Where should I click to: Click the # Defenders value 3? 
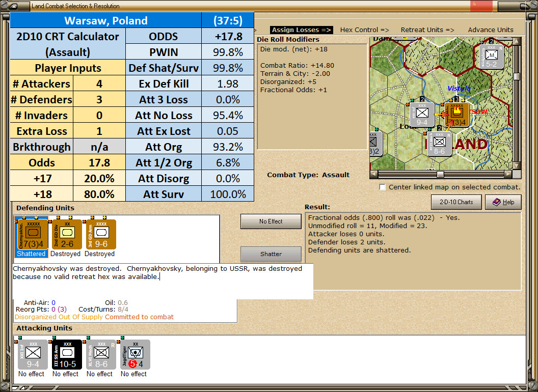coord(99,99)
